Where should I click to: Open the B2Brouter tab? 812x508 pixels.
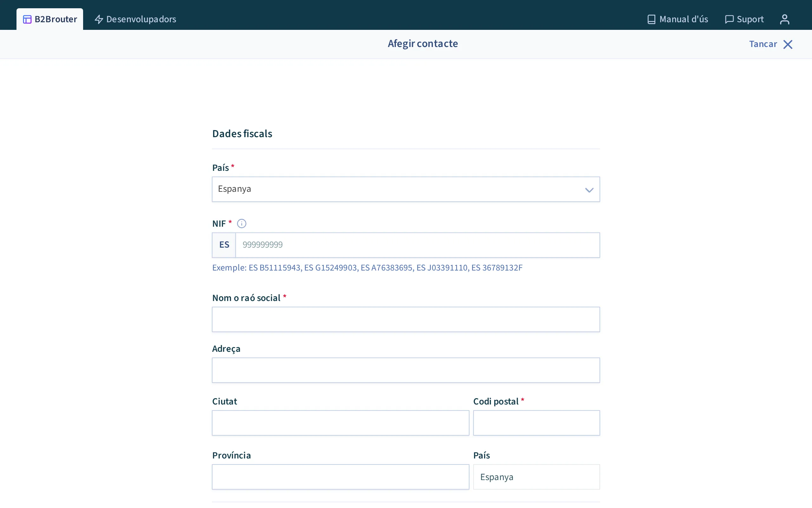coord(50,19)
